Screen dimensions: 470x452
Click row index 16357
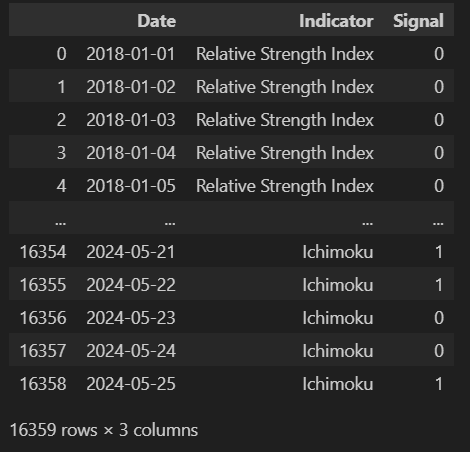point(43,351)
